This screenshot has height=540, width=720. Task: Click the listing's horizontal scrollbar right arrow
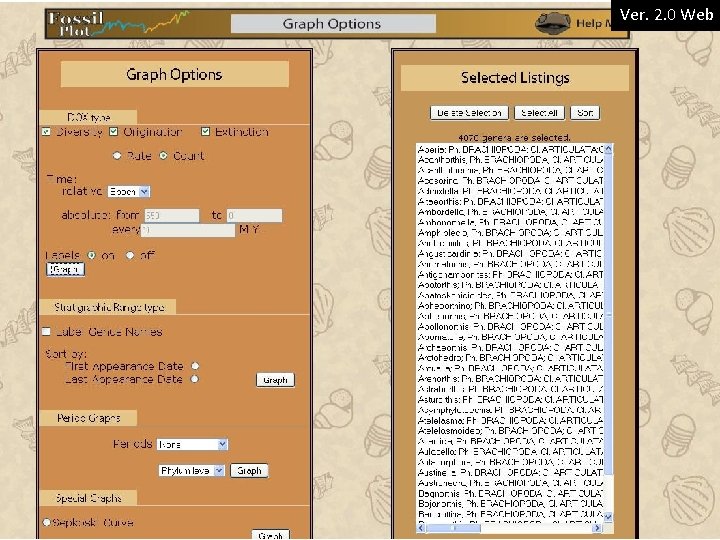tap(597, 528)
